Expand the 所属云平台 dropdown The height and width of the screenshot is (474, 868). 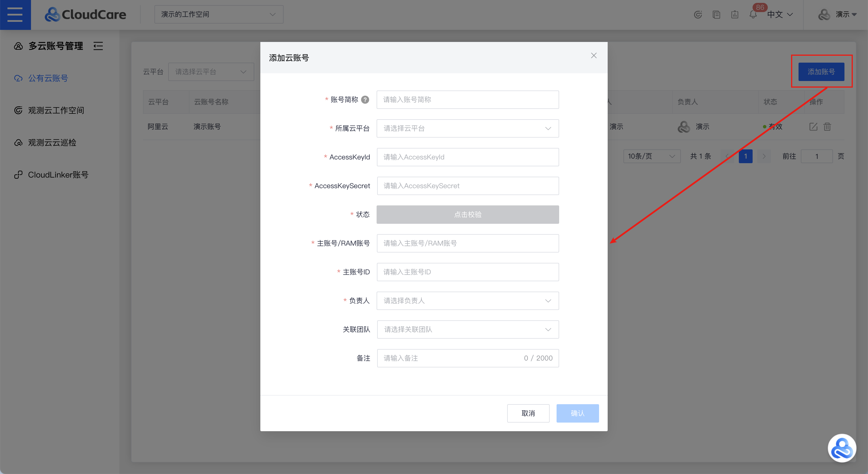[467, 128]
